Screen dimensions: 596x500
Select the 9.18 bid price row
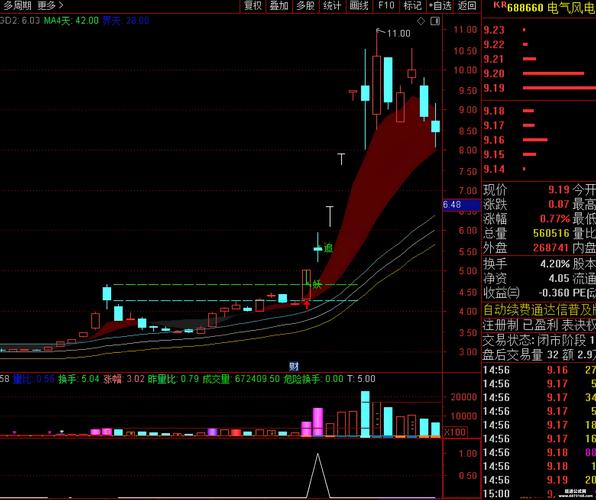point(539,111)
